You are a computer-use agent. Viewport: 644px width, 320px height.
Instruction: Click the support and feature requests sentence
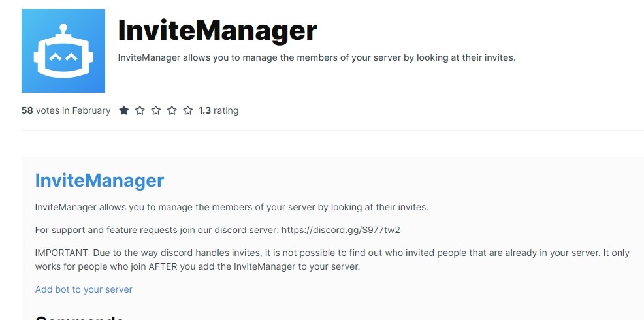pyautogui.click(x=217, y=230)
